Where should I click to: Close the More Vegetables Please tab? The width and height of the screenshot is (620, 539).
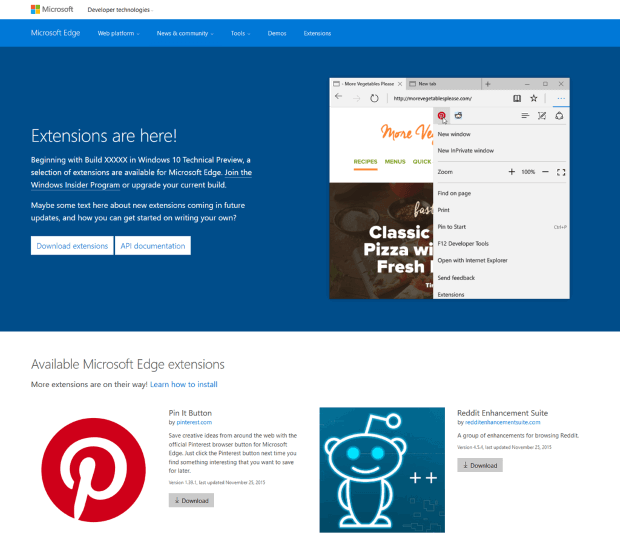(x=400, y=84)
